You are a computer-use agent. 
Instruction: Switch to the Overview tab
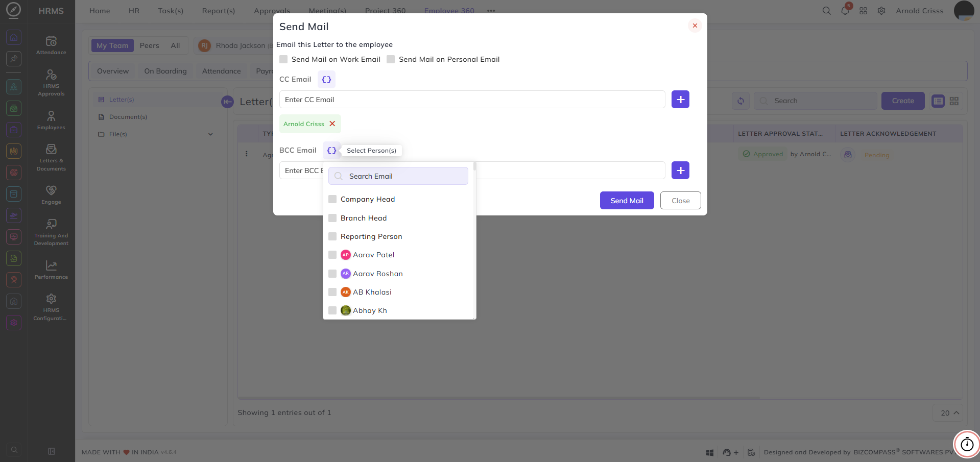point(113,71)
